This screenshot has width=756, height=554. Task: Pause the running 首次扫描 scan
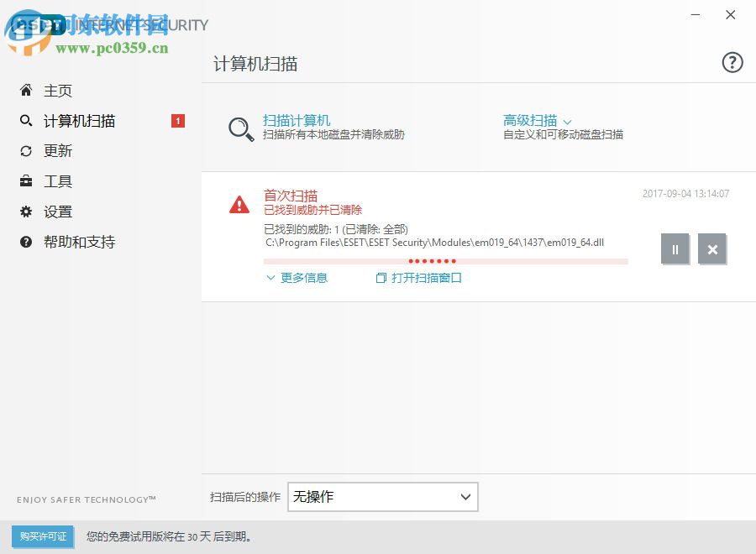click(675, 249)
